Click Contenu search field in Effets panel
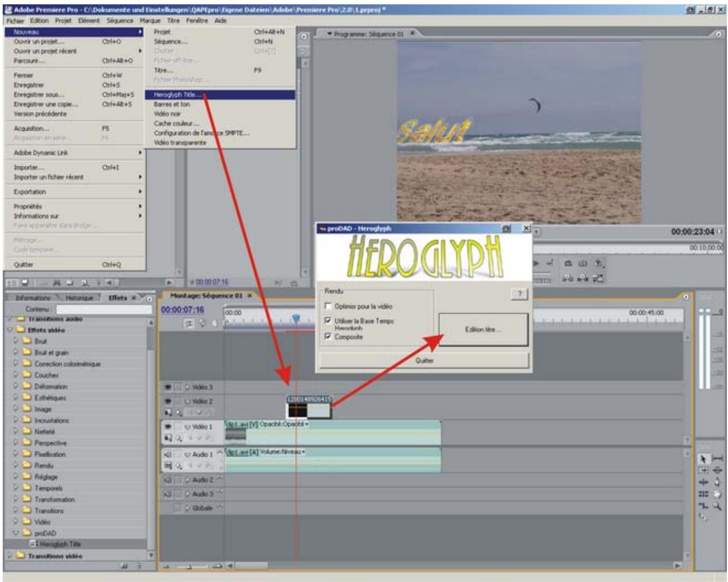Viewport: 728px width, 582px height. coord(104,309)
